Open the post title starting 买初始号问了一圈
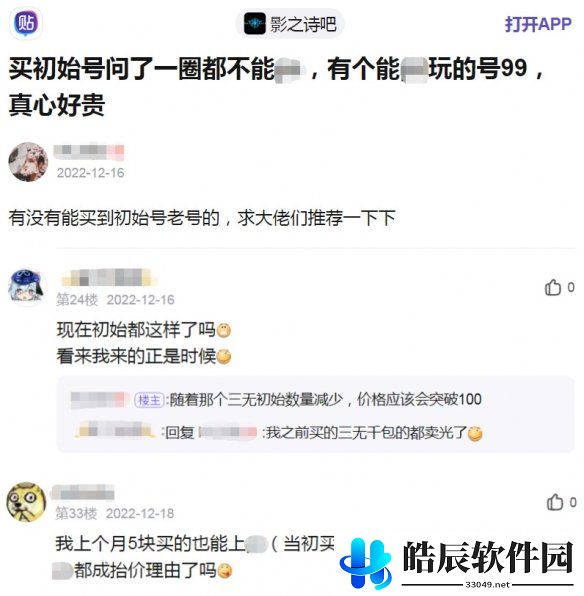Screen dimensions: 584x596 point(276,86)
